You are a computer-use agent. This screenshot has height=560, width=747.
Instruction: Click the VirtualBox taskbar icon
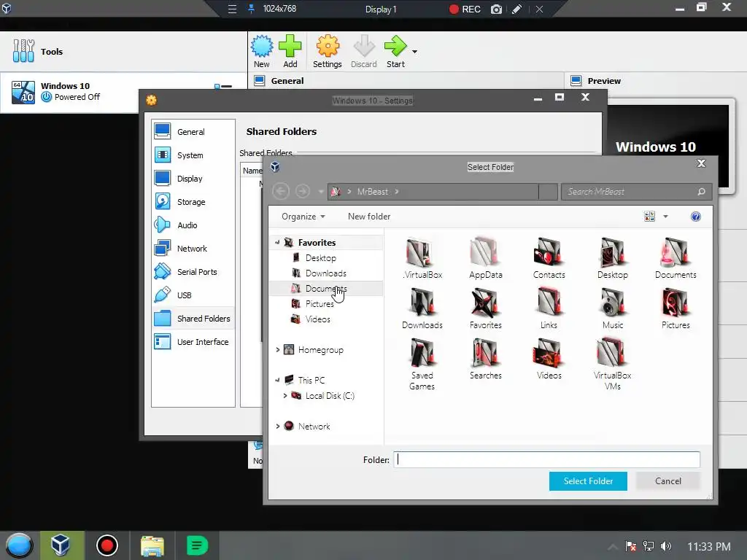[61, 545]
